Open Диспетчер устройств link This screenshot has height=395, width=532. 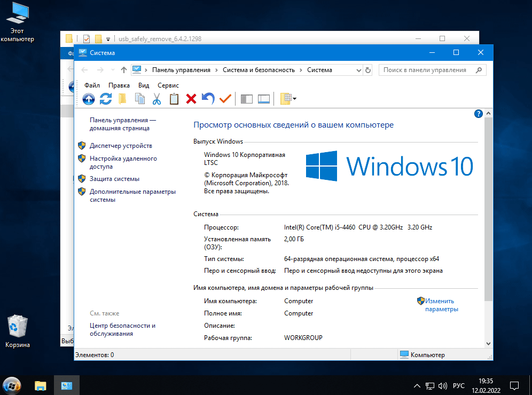[x=121, y=146]
